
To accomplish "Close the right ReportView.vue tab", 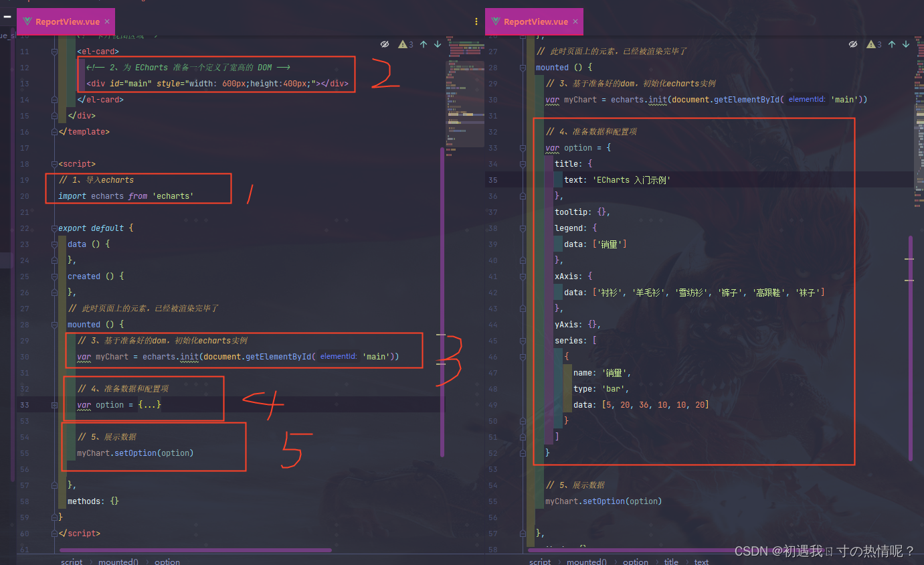I will (x=575, y=21).
